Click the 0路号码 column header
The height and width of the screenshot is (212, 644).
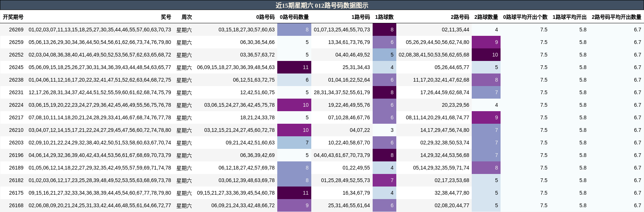[265, 17]
